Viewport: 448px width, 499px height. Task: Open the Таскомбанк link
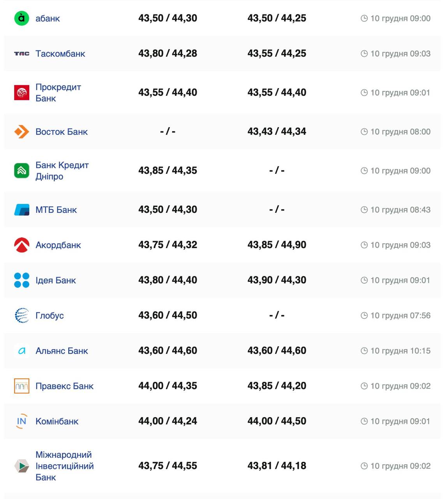tap(60, 54)
